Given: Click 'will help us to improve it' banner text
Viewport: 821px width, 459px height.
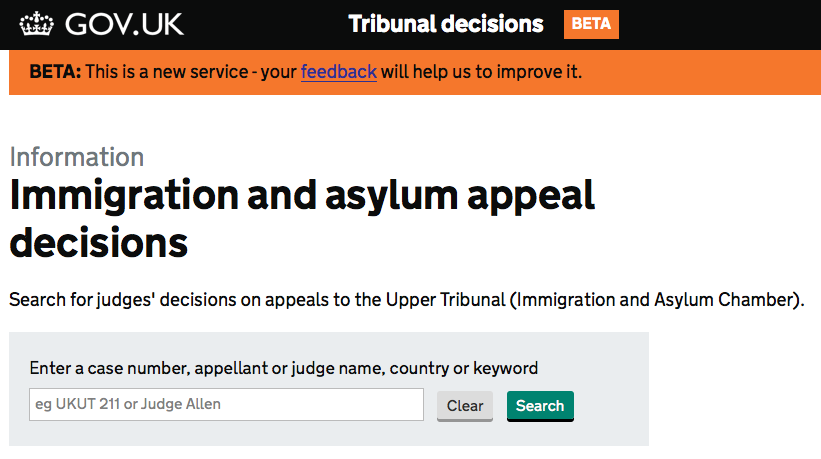Looking at the screenshot, I should tap(481, 72).
